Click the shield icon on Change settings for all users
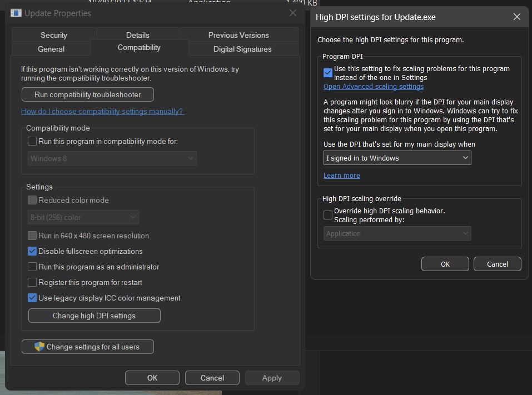 39,347
